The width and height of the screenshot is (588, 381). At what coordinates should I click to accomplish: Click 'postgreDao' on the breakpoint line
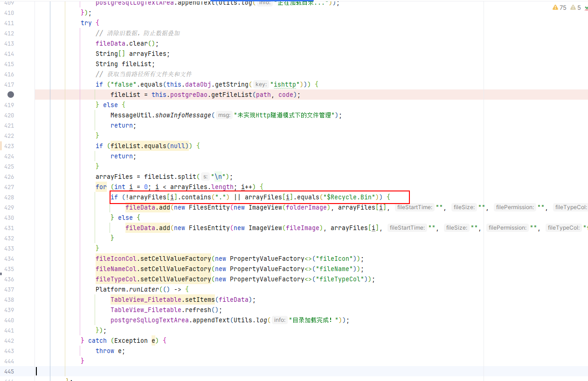[x=189, y=95]
